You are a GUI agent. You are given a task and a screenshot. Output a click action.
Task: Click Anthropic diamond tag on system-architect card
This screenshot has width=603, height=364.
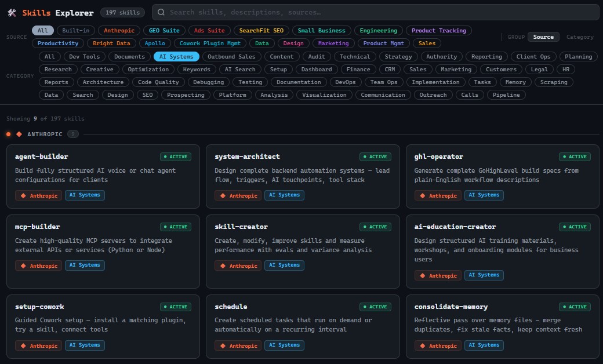[238, 195]
